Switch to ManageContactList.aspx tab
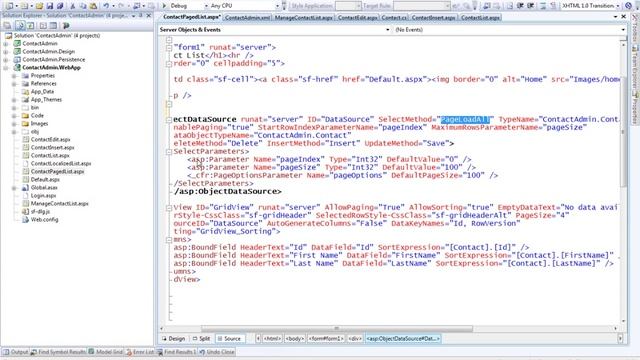This screenshot has width=640, height=360. [x=304, y=18]
